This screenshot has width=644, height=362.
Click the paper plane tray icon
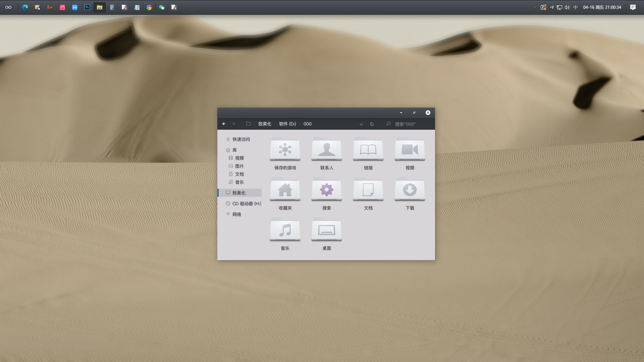point(551,7)
